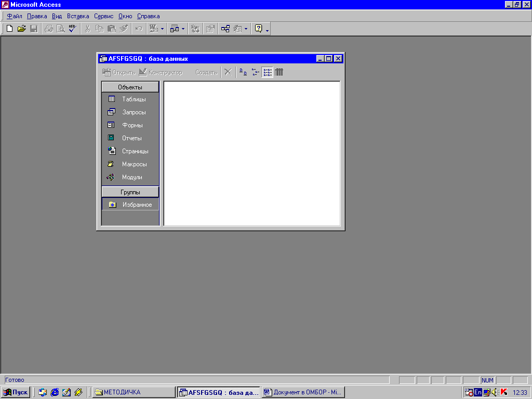This screenshot has height=399, width=532.
Task: Run the spelling check icon
Action: (73, 29)
